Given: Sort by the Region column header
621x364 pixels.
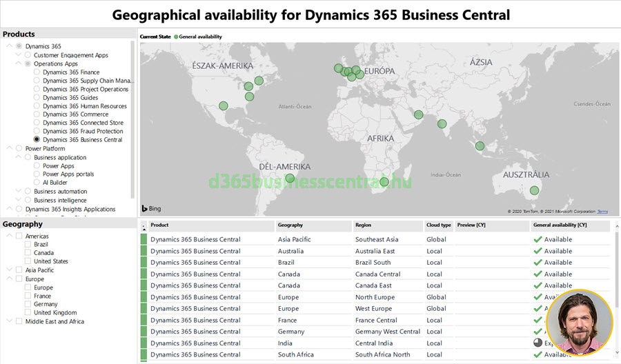Looking at the screenshot, I should (x=363, y=225).
